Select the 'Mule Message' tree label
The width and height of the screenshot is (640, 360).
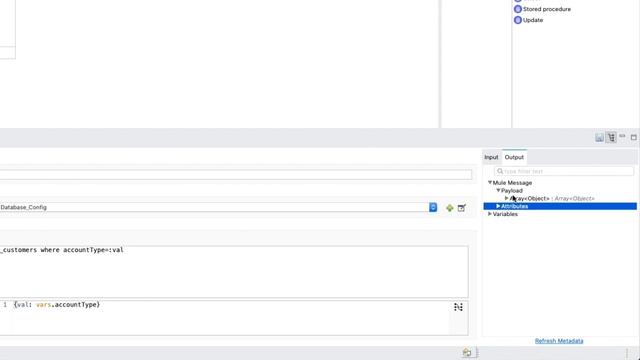click(x=512, y=183)
